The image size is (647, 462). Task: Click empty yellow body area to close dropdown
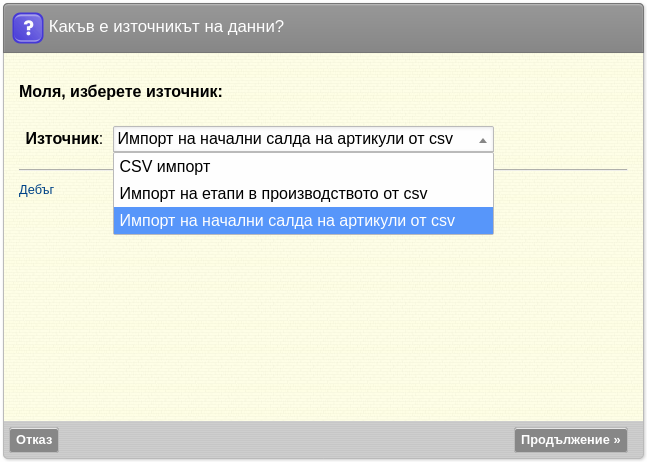pos(324,326)
